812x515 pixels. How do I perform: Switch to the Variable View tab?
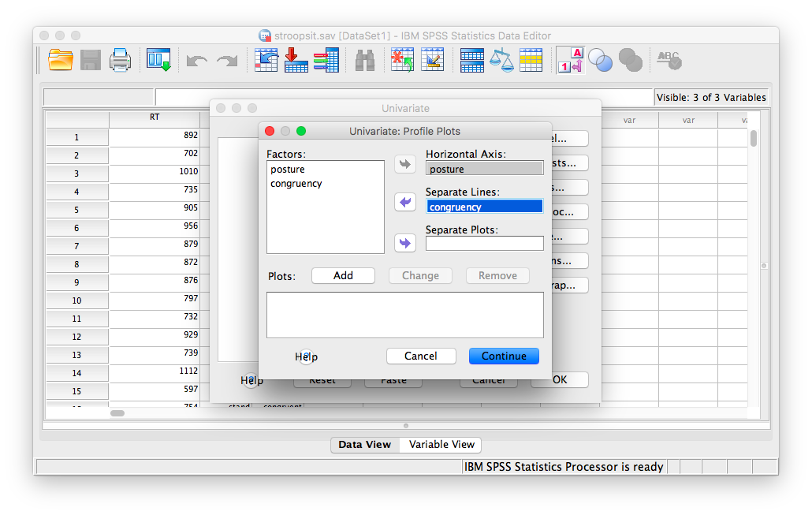[441, 445]
